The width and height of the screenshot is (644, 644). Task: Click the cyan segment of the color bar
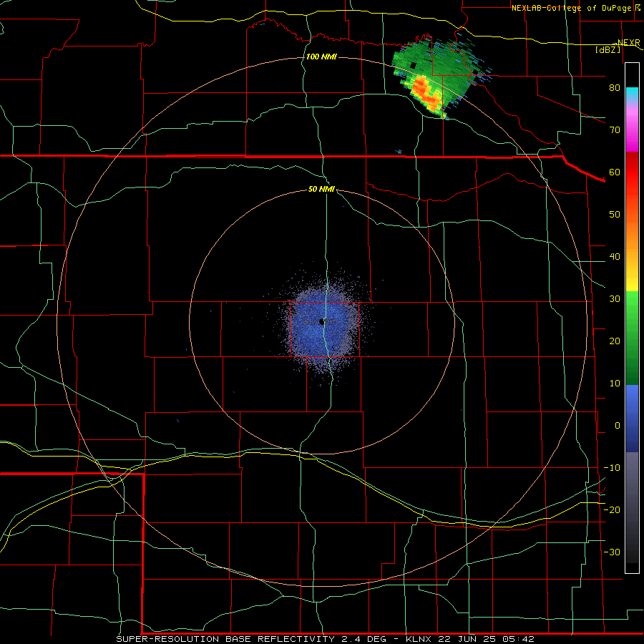tap(632, 94)
